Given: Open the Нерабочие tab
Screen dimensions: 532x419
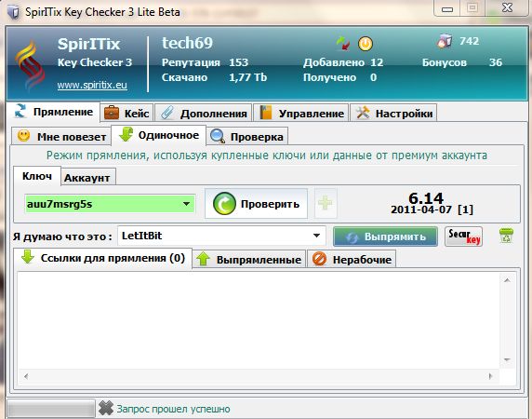Looking at the screenshot, I should pos(352,260).
